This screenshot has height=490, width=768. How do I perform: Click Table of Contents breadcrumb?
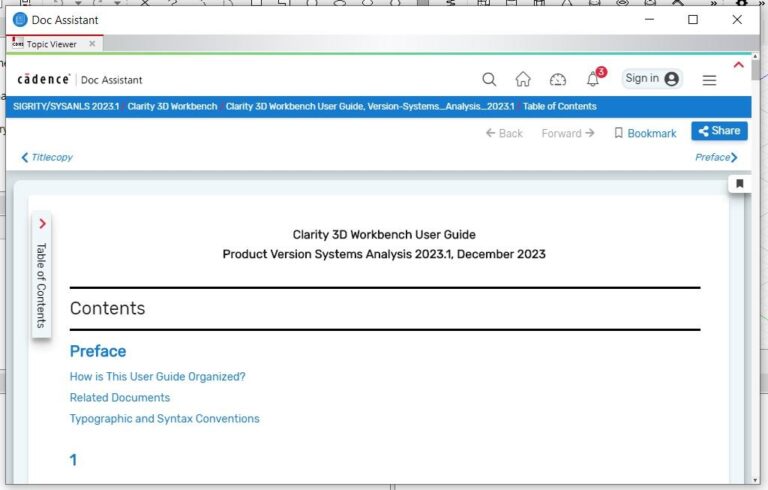pos(559,106)
